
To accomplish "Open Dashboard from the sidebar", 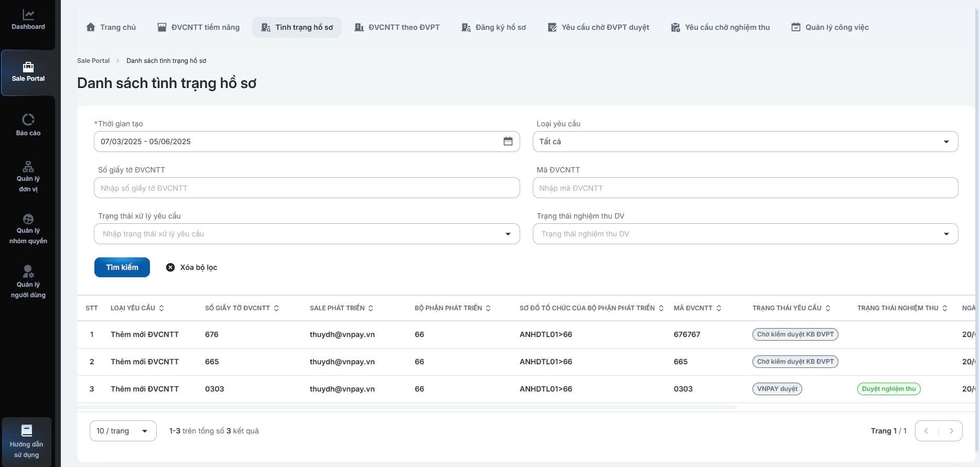I will [x=28, y=20].
